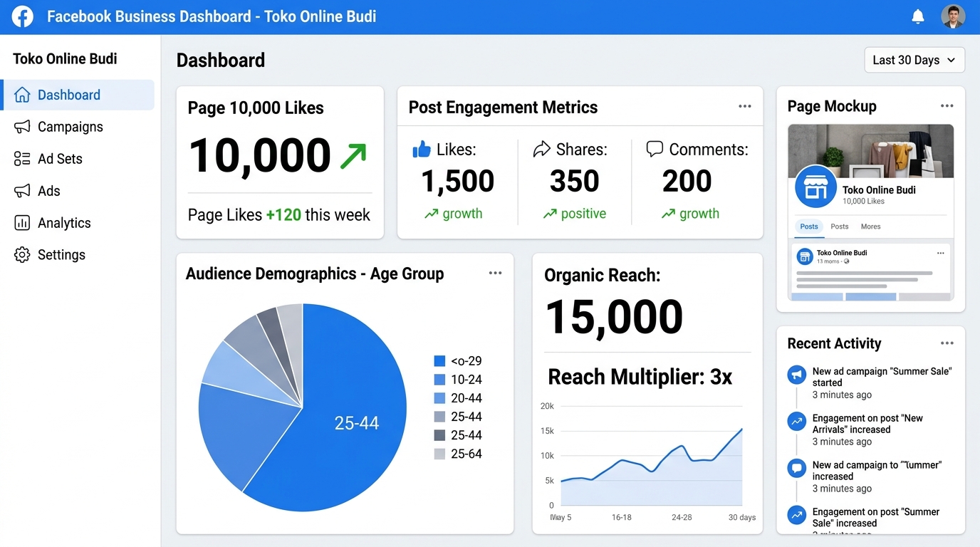
Task: Go to Dashboard in sidebar
Action: [x=78, y=95]
